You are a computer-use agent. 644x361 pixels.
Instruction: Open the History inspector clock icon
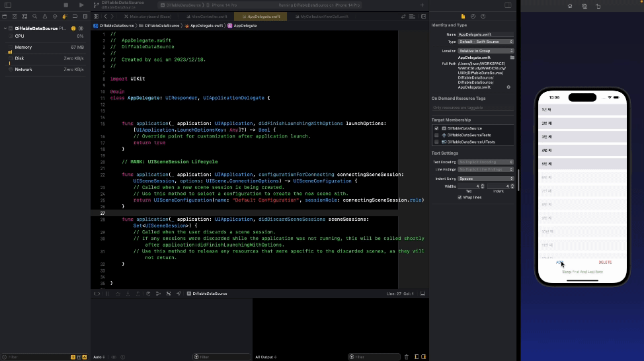coord(473,16)
